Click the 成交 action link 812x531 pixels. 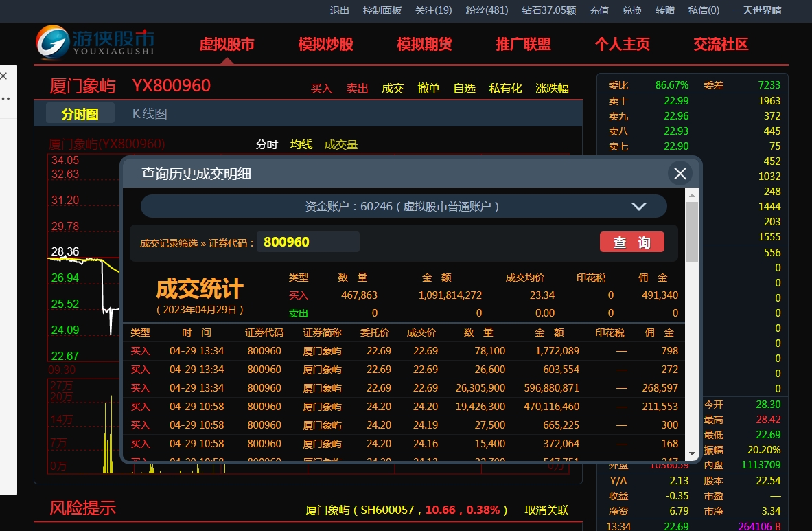pyautogui.click(x=393, y=89)
